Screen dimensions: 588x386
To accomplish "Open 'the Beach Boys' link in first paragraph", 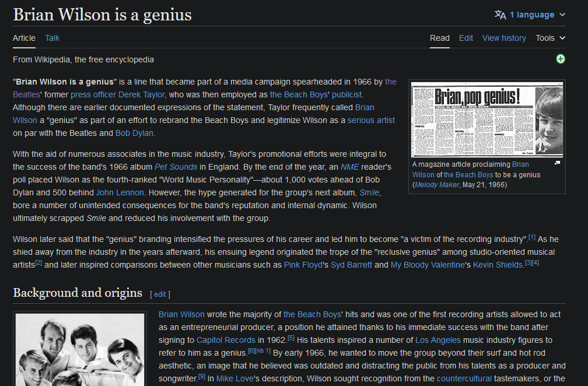I will coord(299,94).
